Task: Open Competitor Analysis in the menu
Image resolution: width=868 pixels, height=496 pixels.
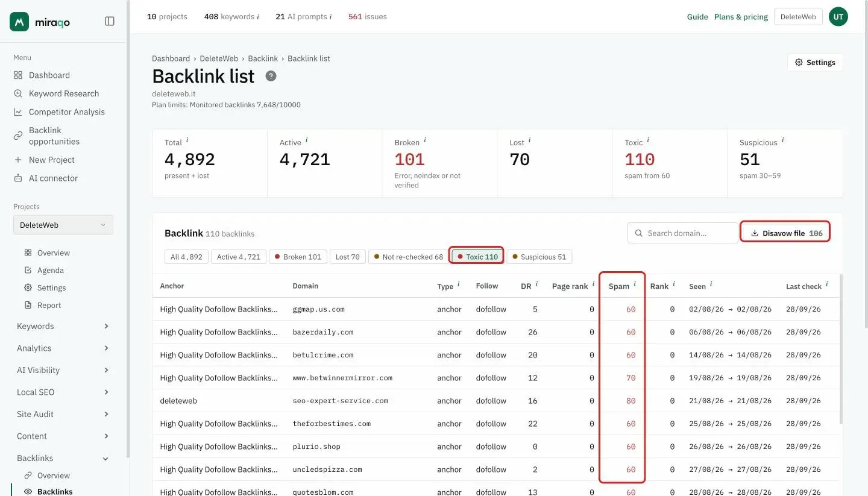Action: [x=67, y=112]
